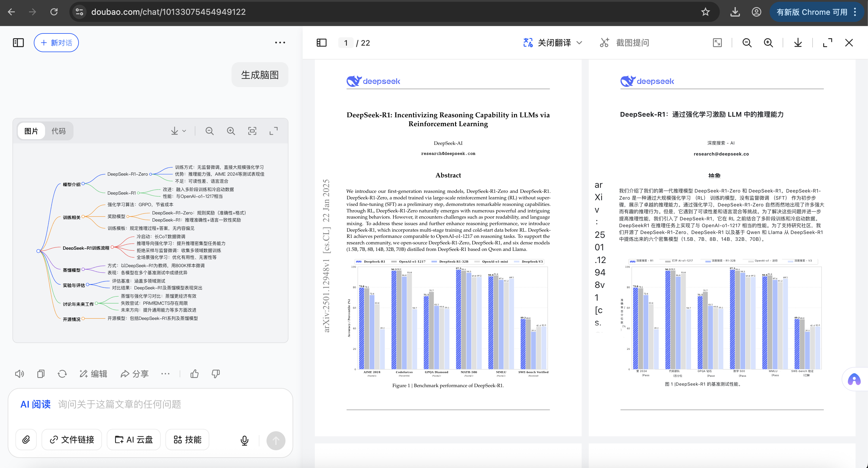
Task: Switch to the 代码 tab
Action: click(x=59, y=131)
